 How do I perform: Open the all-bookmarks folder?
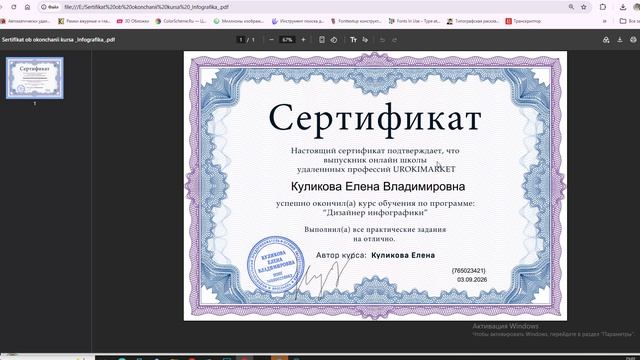pos(629,21)
